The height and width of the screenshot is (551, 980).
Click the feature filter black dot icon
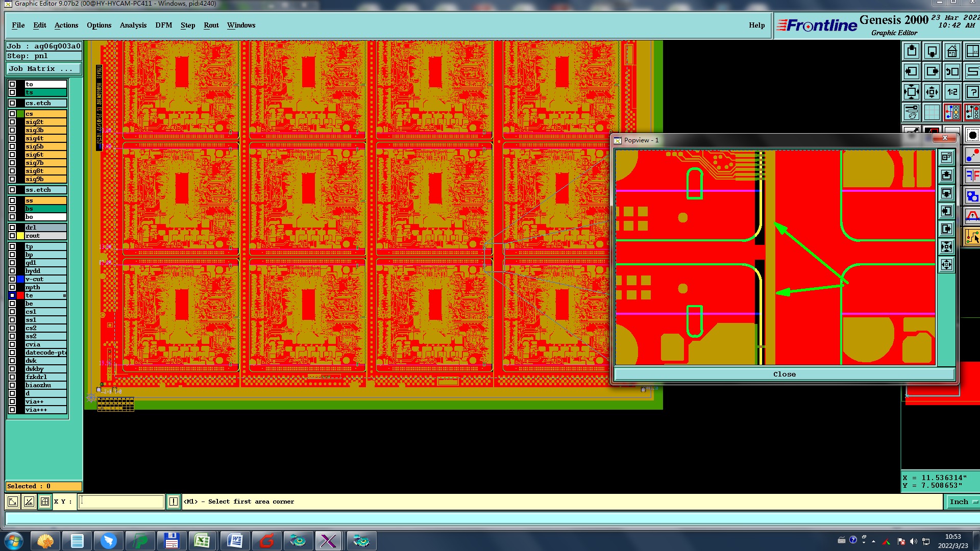pyautogui.click(x=972, y=135)
